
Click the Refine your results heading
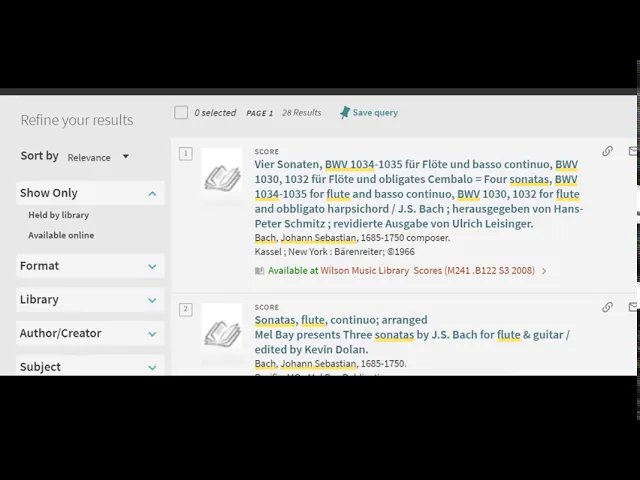pyautogui.click(x=77, y=120)
